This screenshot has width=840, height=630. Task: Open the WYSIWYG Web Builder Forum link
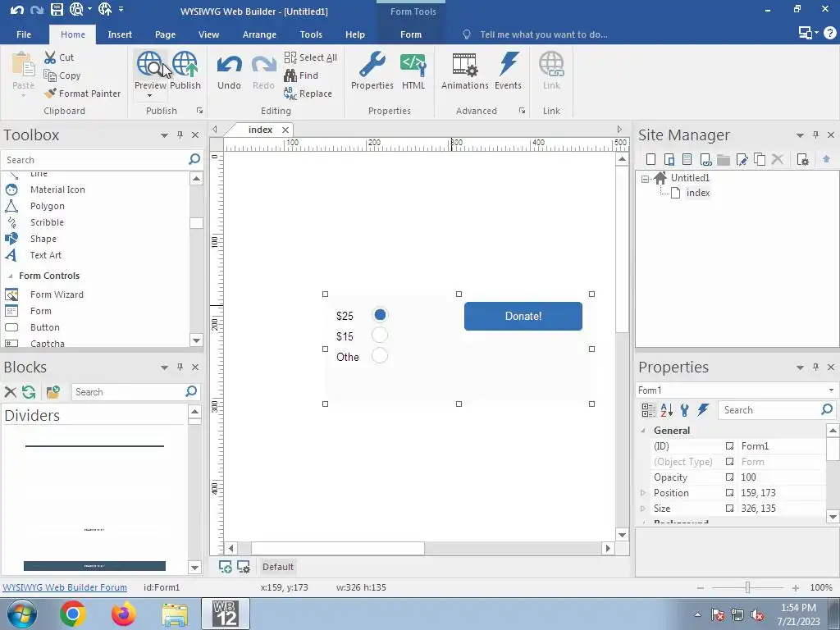pyautogui.click(x=65, y=587)
